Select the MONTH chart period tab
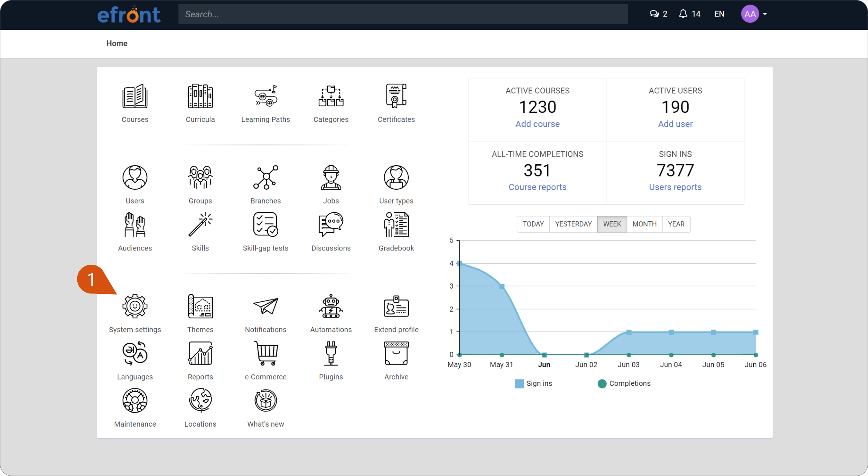 [644, 224]
